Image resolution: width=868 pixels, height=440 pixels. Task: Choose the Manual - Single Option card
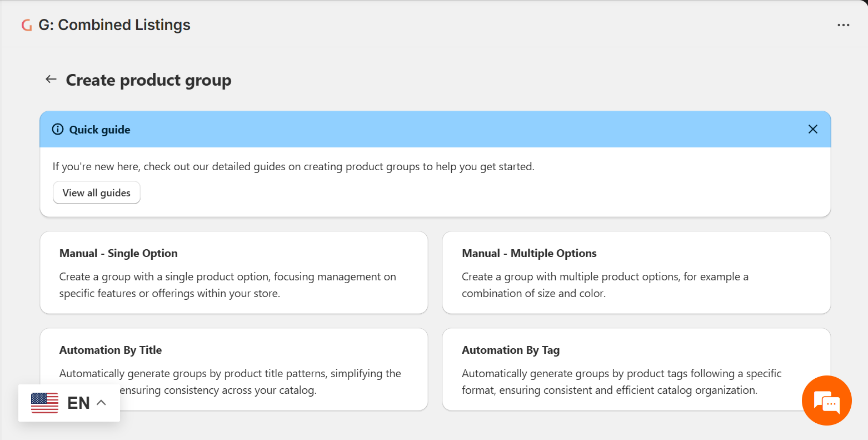pyautogui.click(x=233, y=273)
